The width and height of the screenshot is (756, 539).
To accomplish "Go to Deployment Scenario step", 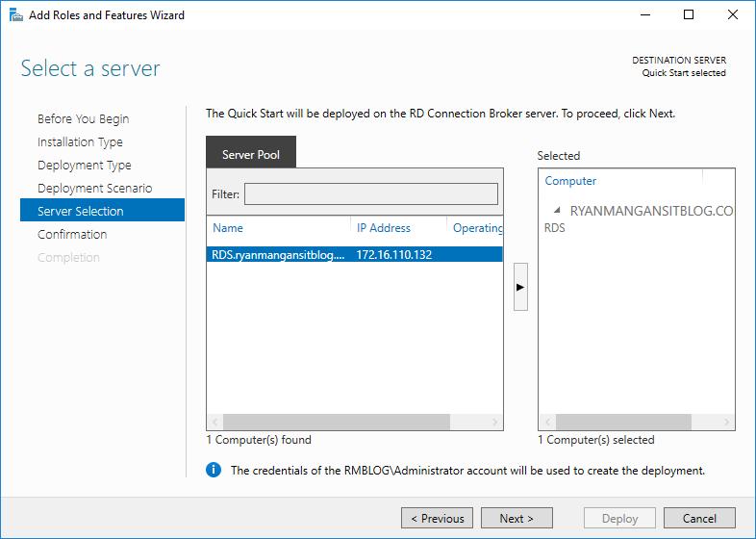I will click(x=94, y=189).
